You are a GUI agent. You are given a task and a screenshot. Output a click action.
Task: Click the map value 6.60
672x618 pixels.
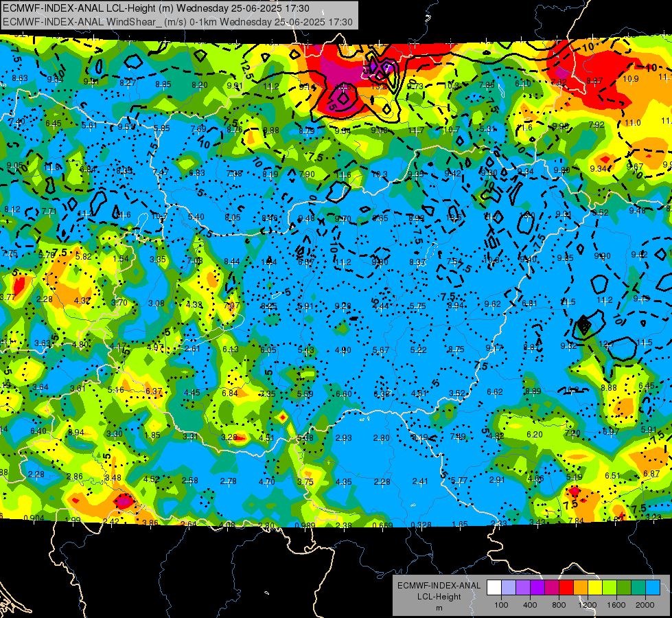(343, 394)
